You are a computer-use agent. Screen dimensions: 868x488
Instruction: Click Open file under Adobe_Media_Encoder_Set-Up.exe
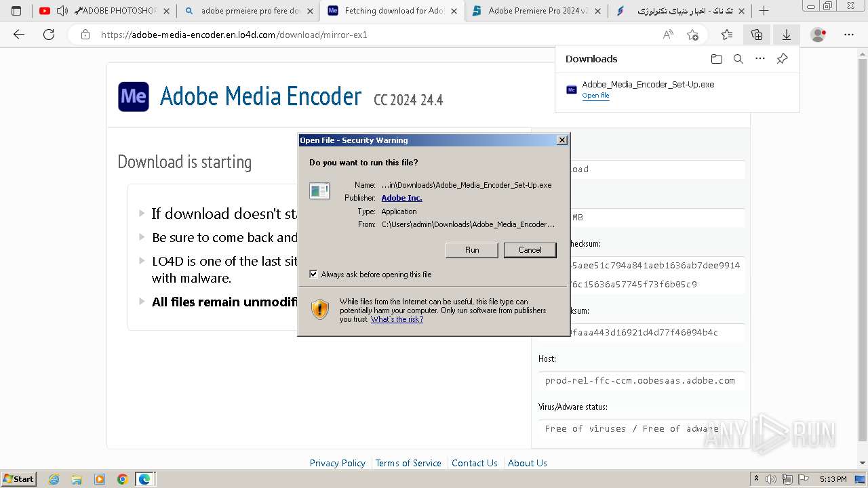click(x=595, y=96)
